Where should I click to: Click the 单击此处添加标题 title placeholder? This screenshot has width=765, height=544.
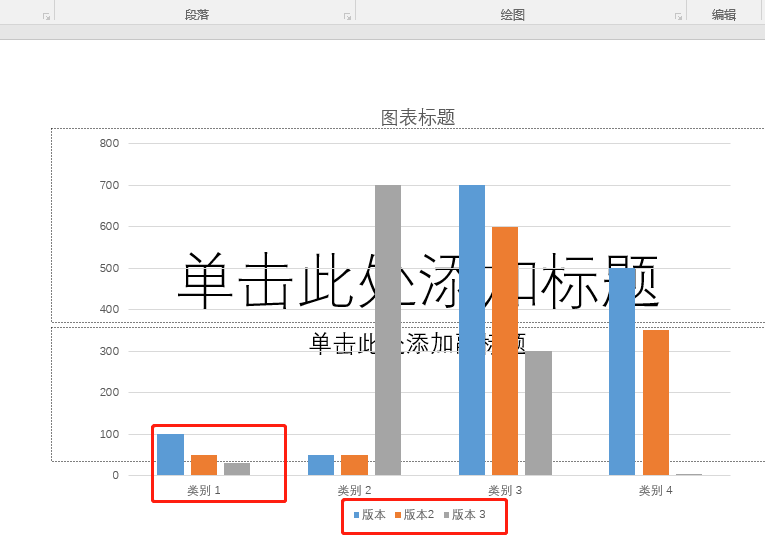click(x=418, y=280)
